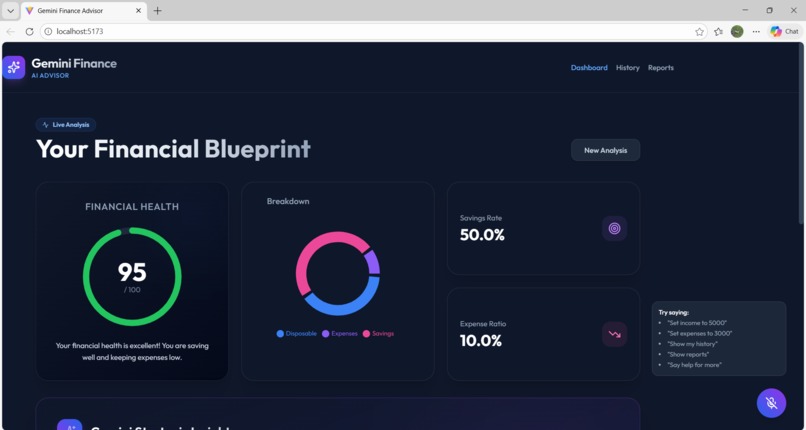The image size is (806, 430).
Task: Click the "Try saying:" heading
Action: [x=673, y=312]
